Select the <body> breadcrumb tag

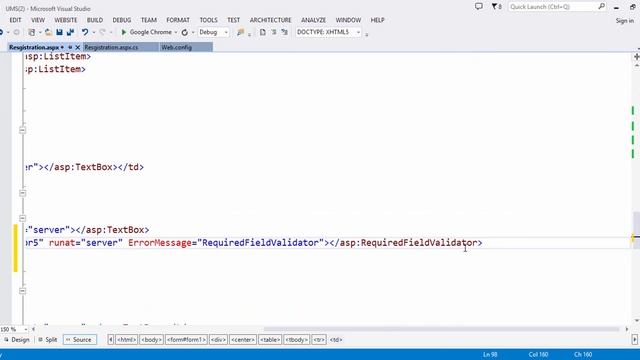point(151,340)
